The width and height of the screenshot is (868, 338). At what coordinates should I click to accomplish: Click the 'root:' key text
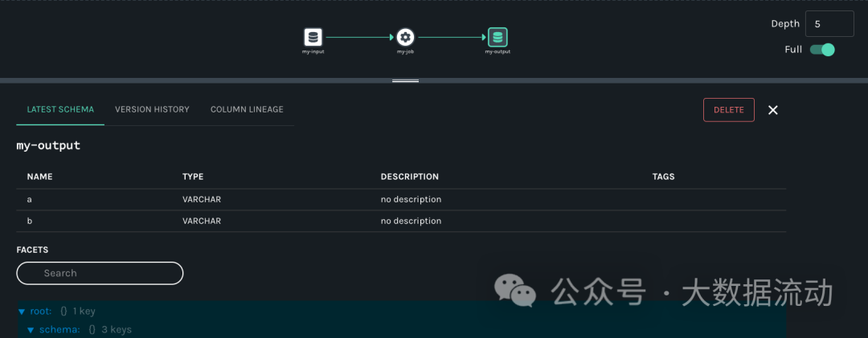tap(41, 312)
